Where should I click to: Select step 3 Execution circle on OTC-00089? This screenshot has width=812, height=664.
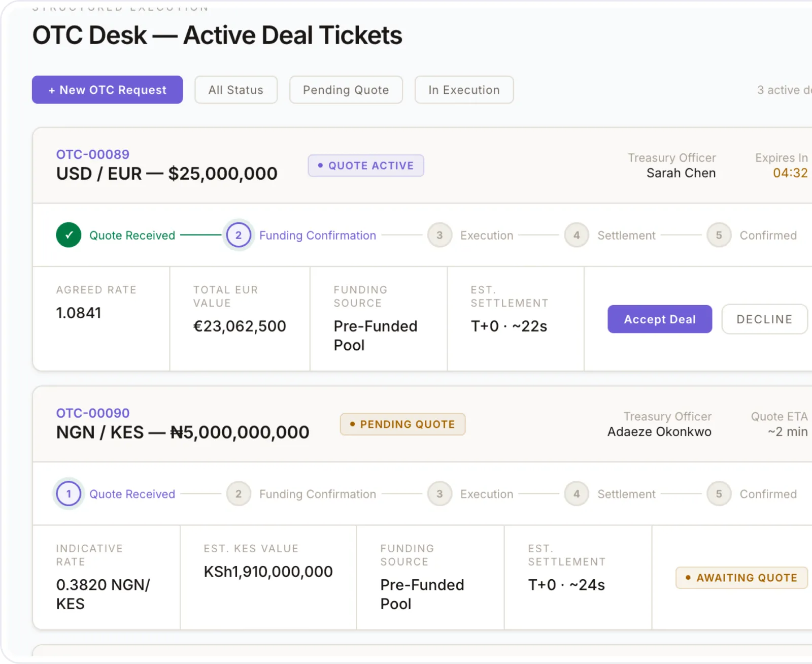point(439,235)
